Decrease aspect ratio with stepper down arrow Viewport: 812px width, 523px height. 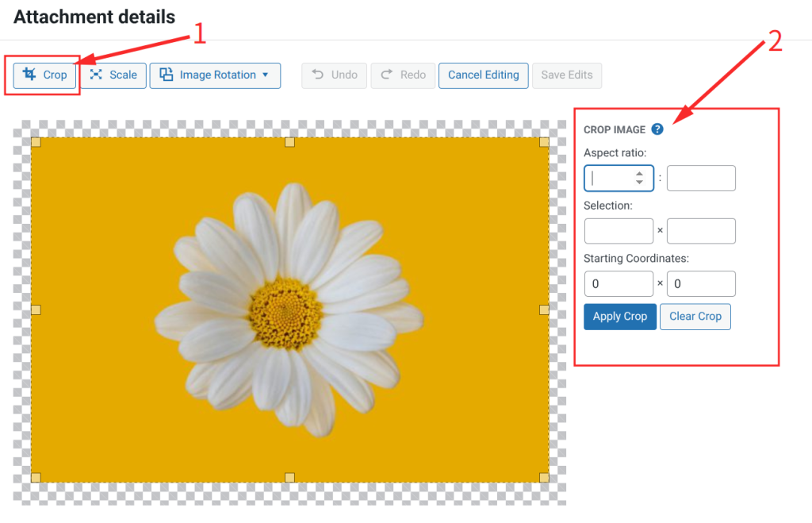pyautogui.click(x=640, y=183)
